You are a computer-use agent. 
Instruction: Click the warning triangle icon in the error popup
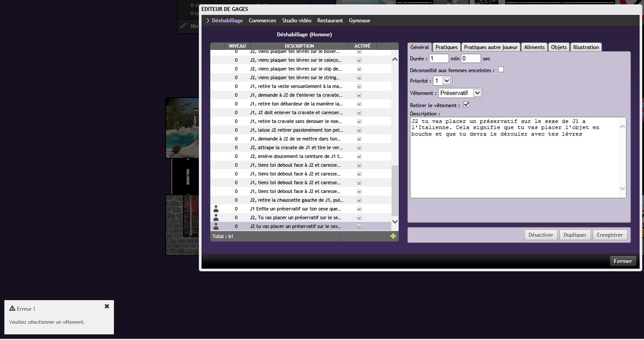click(x=12, y=308)
